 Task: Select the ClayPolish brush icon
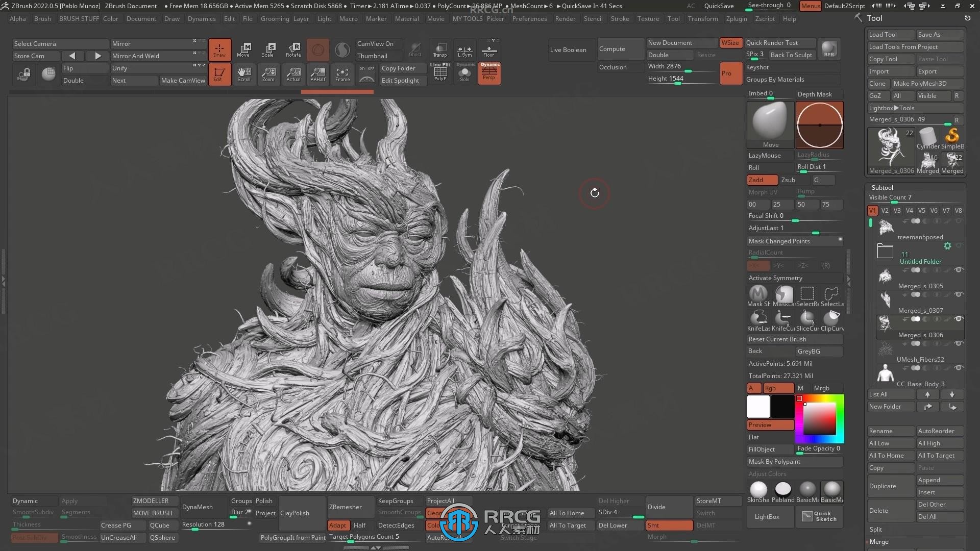click(295, 513)
